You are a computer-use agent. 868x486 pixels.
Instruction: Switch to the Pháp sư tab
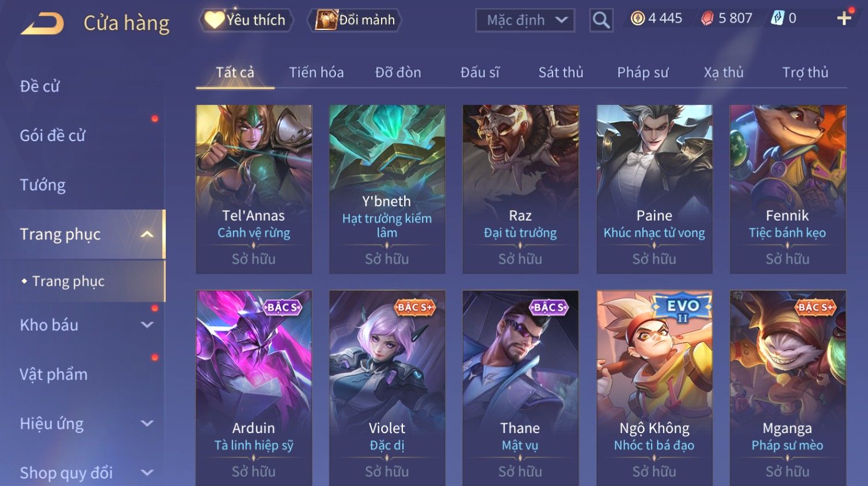(x=643, y=73)
